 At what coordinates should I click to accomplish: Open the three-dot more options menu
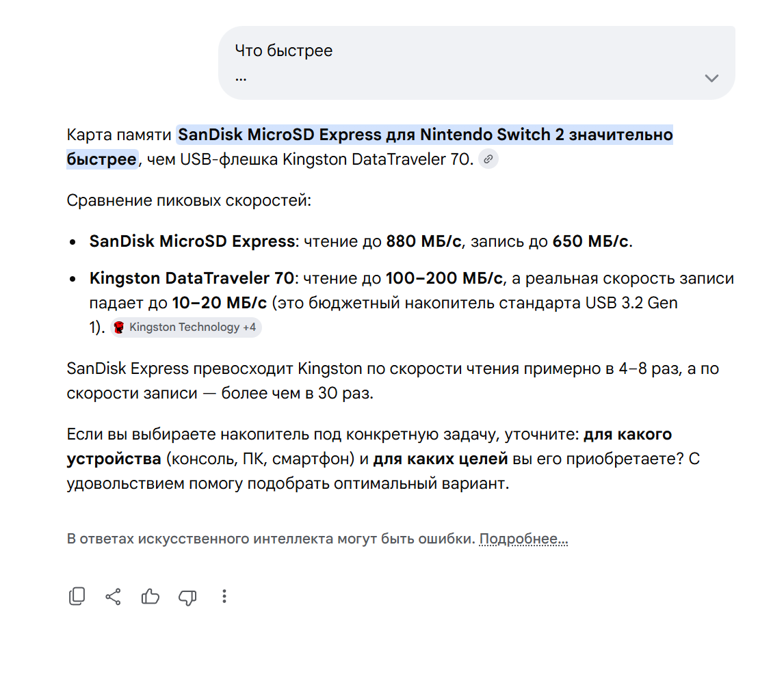[x=224, y=596]
